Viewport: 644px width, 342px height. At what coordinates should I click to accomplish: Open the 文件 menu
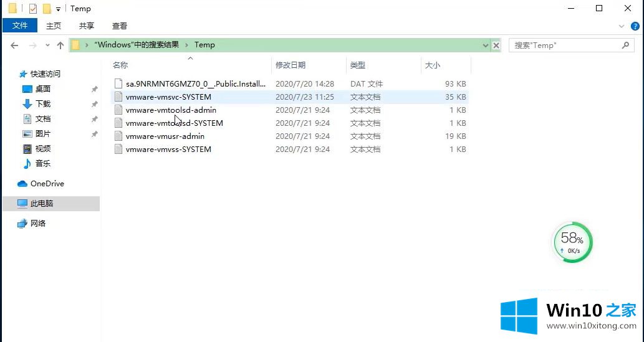(20, 26)
